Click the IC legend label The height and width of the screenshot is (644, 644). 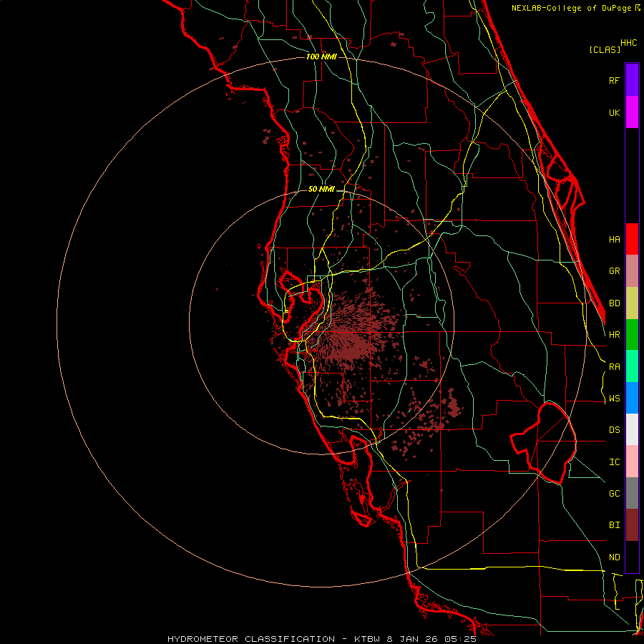[614, 462]
